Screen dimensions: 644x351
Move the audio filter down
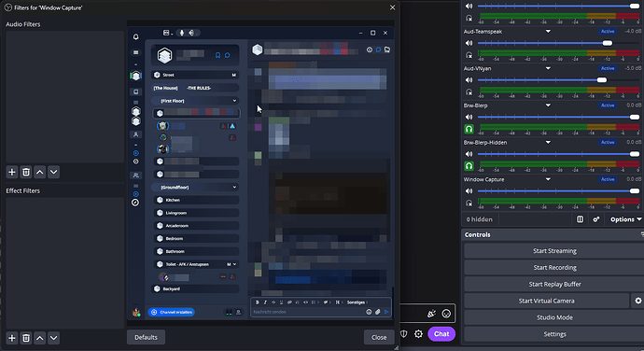54,172
